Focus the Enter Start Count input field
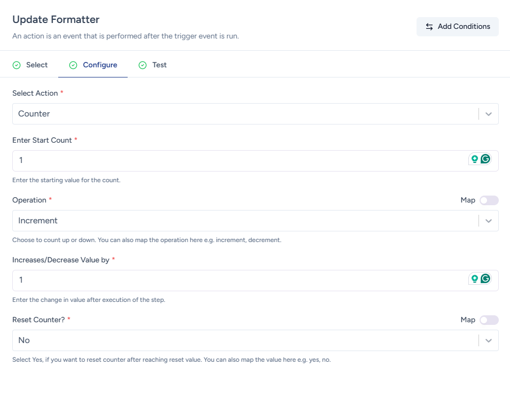 pos(235,161)
